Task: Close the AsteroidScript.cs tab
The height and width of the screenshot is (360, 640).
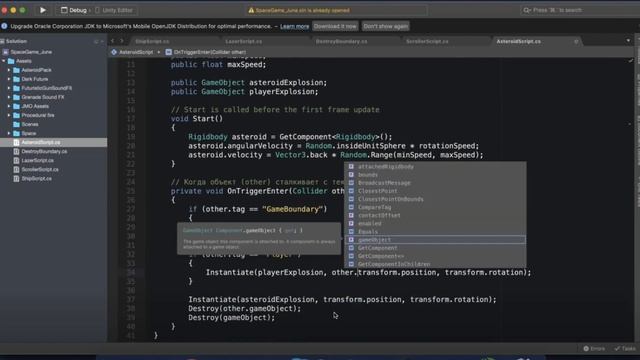Action: click(576, 41)
